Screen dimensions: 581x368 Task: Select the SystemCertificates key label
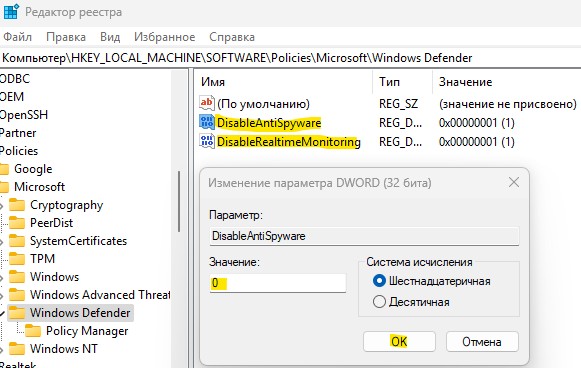point(78,241)
